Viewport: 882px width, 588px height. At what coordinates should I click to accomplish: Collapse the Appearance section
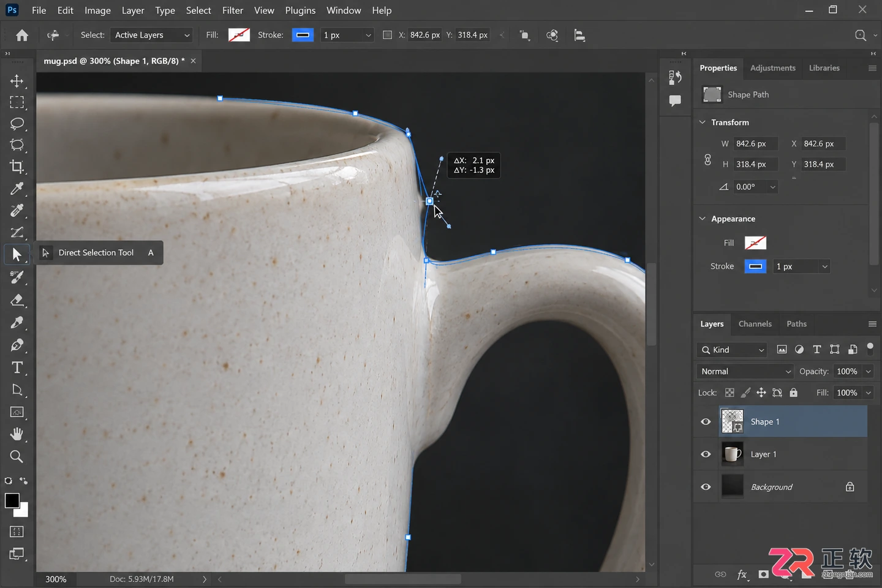click(x=703, y=218)
